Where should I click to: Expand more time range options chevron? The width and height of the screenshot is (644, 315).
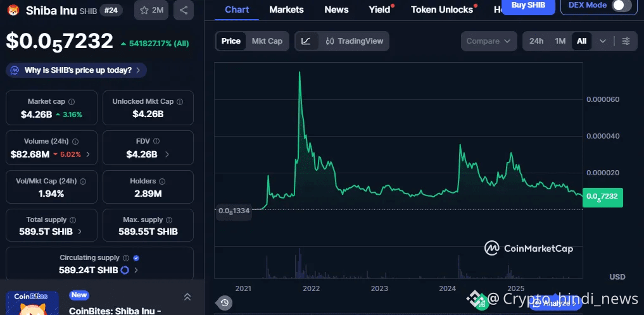602,41
